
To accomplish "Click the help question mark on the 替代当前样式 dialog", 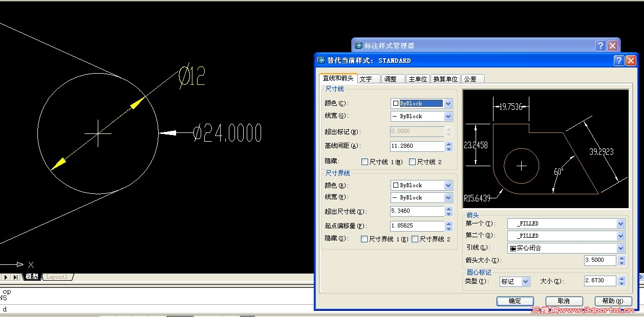I will [x=618, y=60].
